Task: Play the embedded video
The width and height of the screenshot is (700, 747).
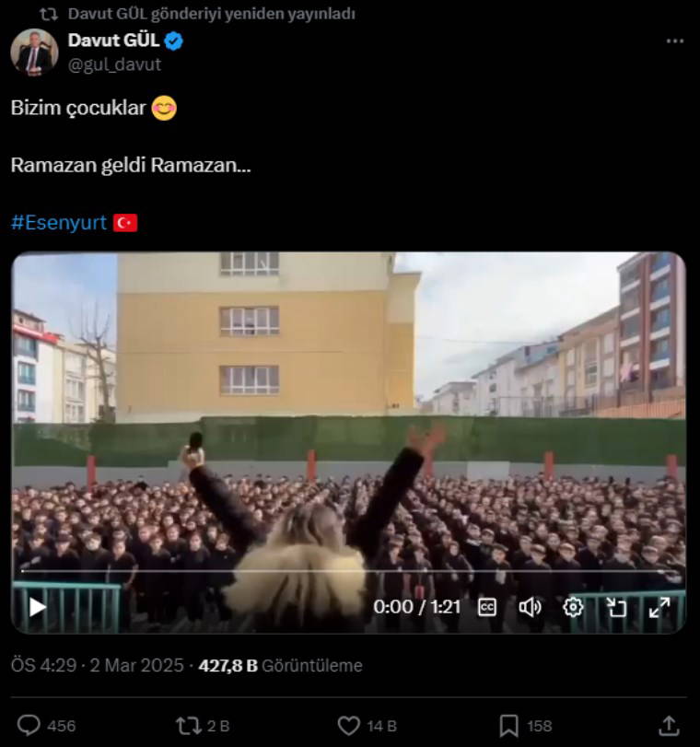Action: pos(38,607)
